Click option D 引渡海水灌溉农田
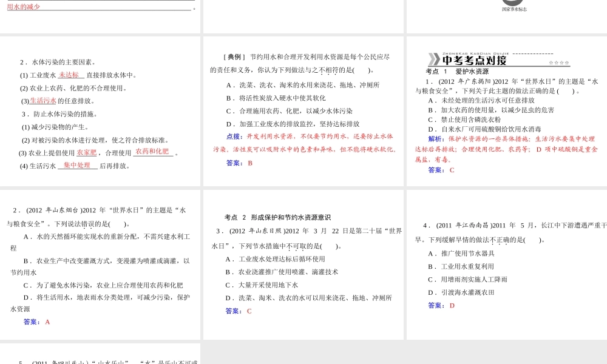The height and width of the screenshot is (364, 607). coord(461,293)
